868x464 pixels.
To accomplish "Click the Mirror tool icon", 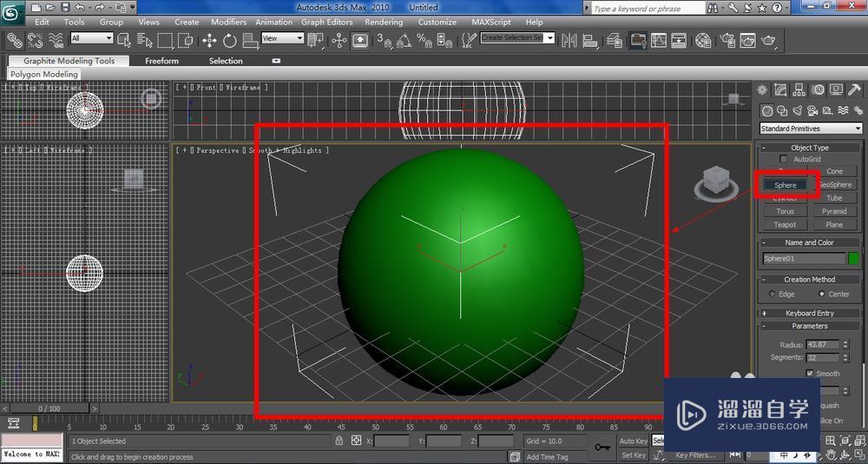I will (569, 40).
